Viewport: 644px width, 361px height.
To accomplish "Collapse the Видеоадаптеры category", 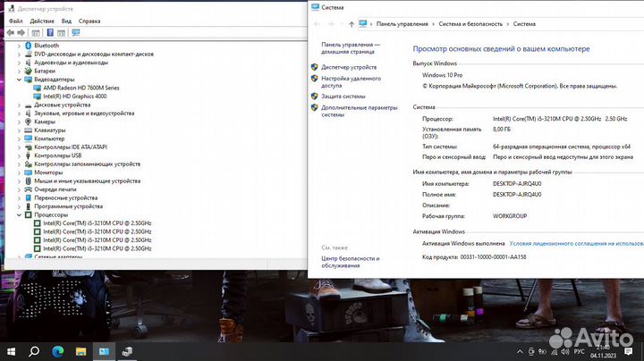I will click(19, 80).
